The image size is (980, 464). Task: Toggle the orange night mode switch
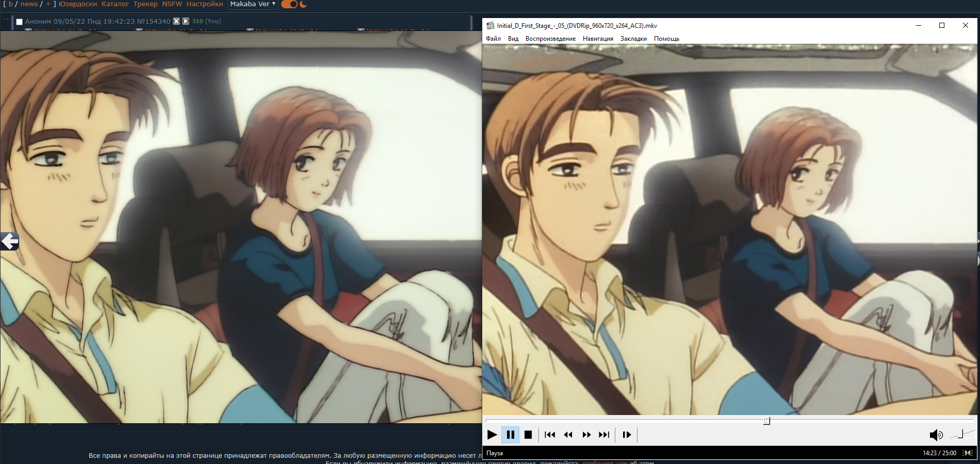[x=289, y=4]
